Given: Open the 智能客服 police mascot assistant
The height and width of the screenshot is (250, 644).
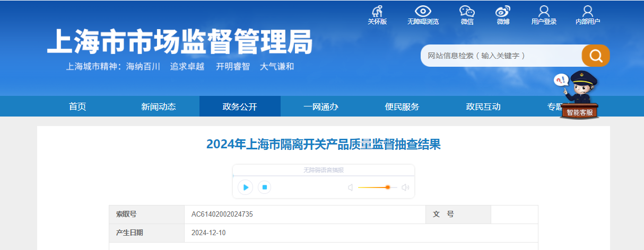Looking at the screenshot, I should point(579,95).
